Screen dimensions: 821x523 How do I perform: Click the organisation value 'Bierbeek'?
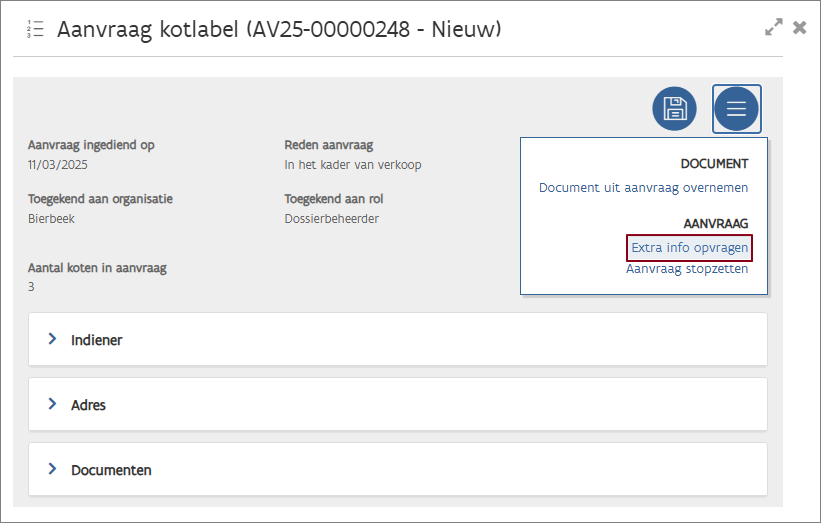coord(51,219)
